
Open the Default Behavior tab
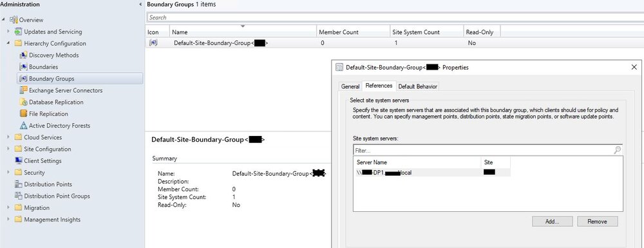[x=418, y=86]
